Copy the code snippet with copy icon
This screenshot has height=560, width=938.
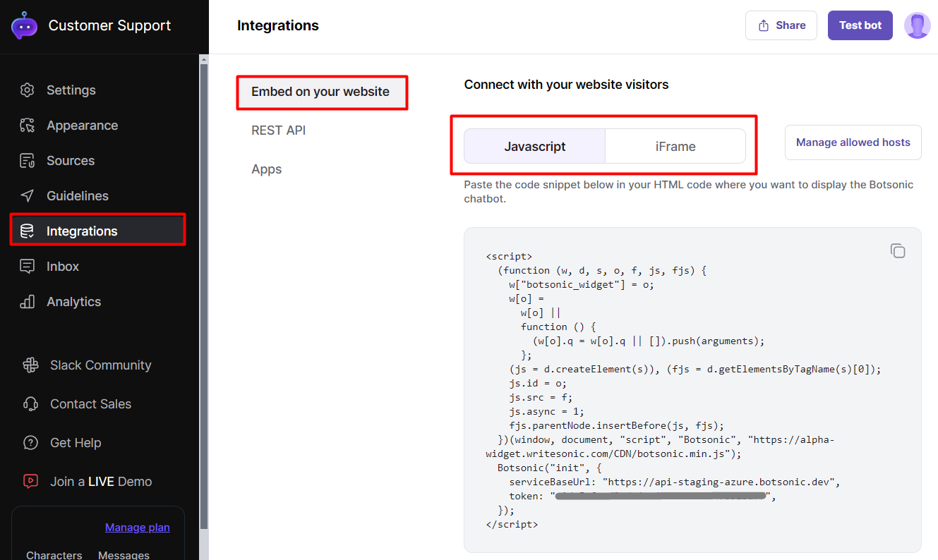[898, 251]
